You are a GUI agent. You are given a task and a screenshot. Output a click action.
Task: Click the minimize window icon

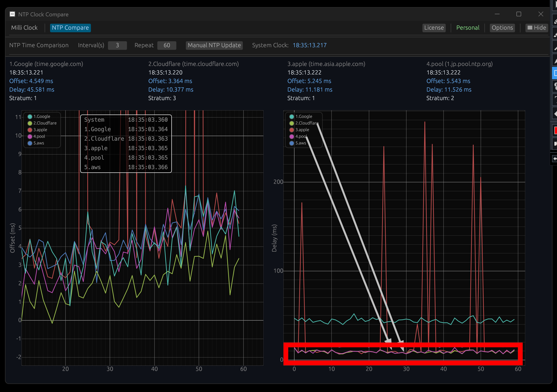click(x=497, y=14)
